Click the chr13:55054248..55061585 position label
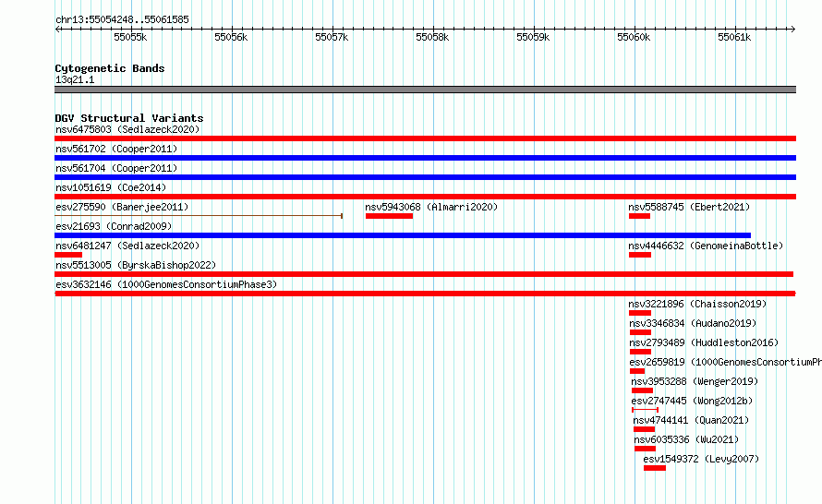Image resolution: width=822 pixels, height=504 pixels. pos(122,20)
